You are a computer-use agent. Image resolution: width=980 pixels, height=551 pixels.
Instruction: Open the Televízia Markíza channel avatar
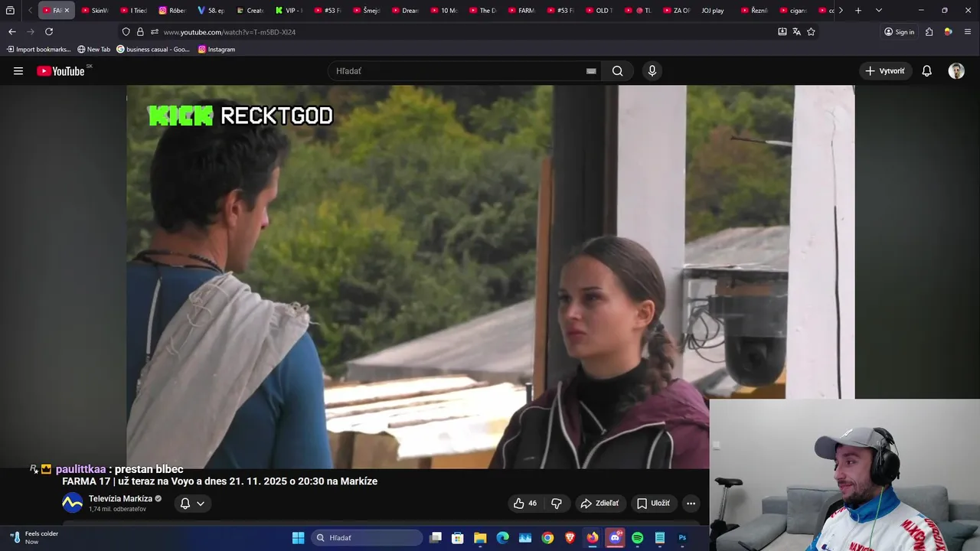(72, 504)
